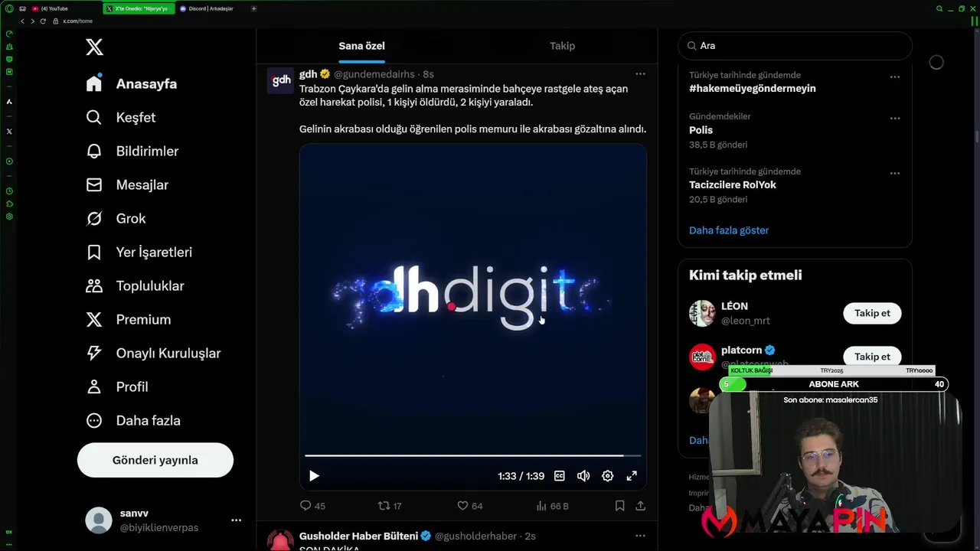
Task: Open options for Tacizcilere RolYok trend
Action: (x=894, y=173)
